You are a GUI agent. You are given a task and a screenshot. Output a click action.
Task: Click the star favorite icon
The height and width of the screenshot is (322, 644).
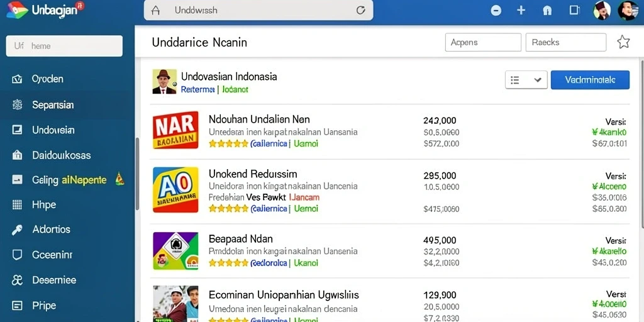pyautogui.click(x=623, y=42)
